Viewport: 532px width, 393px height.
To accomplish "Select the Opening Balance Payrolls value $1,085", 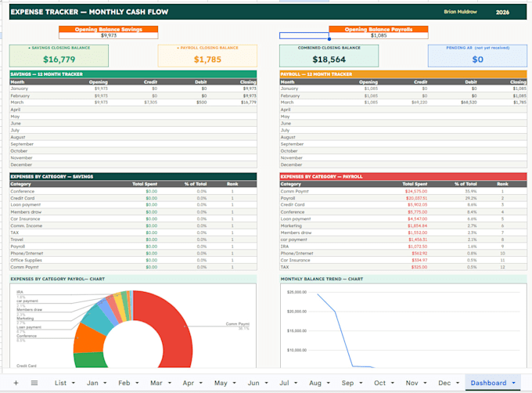I will (379, 36).
